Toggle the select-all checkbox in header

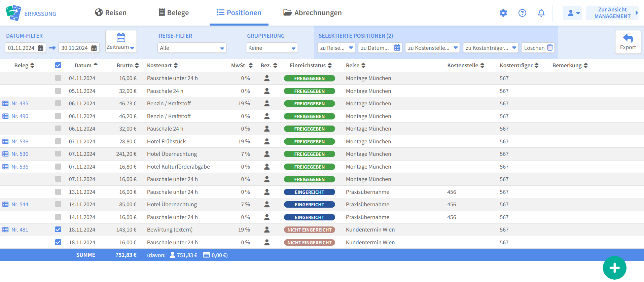pos(58,65)
